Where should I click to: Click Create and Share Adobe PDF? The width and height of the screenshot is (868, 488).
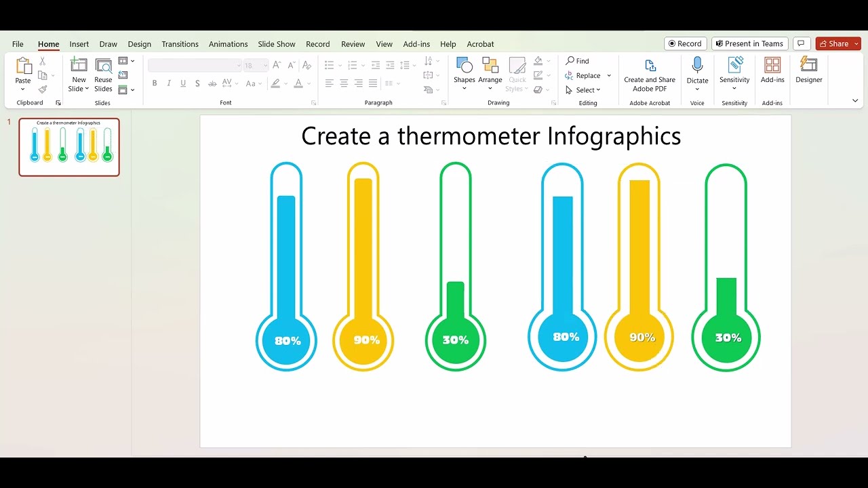650,75
